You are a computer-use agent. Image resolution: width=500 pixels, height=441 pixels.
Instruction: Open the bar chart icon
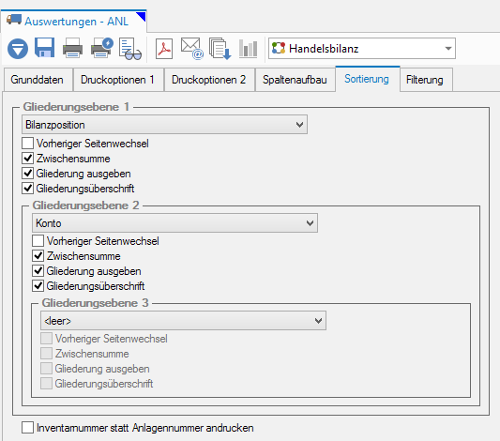248,49
